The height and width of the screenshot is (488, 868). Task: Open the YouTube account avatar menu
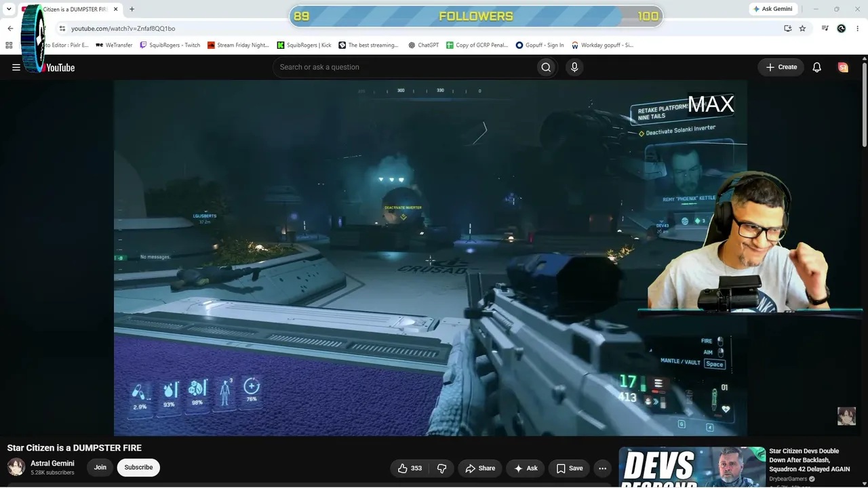(x=843, y=67)
